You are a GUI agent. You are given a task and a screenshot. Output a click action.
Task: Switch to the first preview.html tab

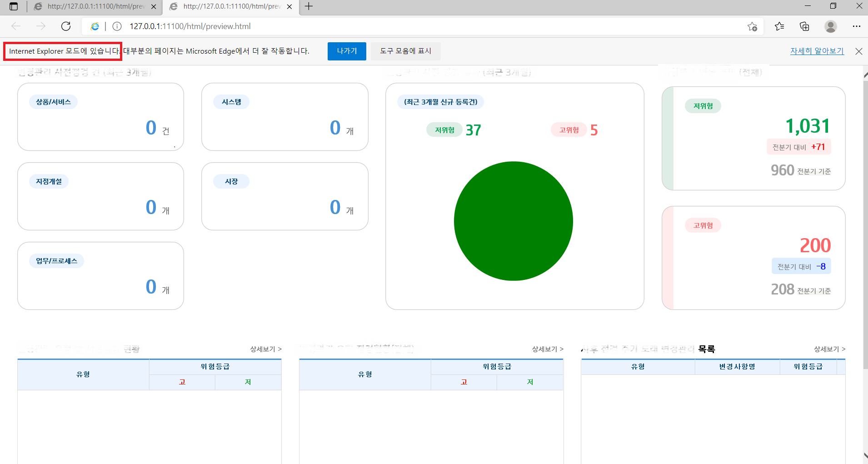click(95, 7)
